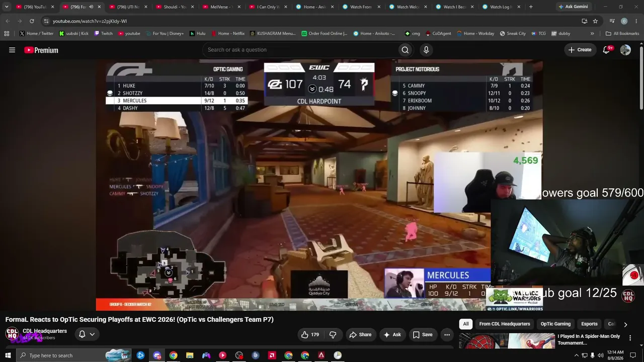The height and width of the screenshot is (362, 644).
Task: Mute the playing tab via speaker icon
Action: coord(91,7)
